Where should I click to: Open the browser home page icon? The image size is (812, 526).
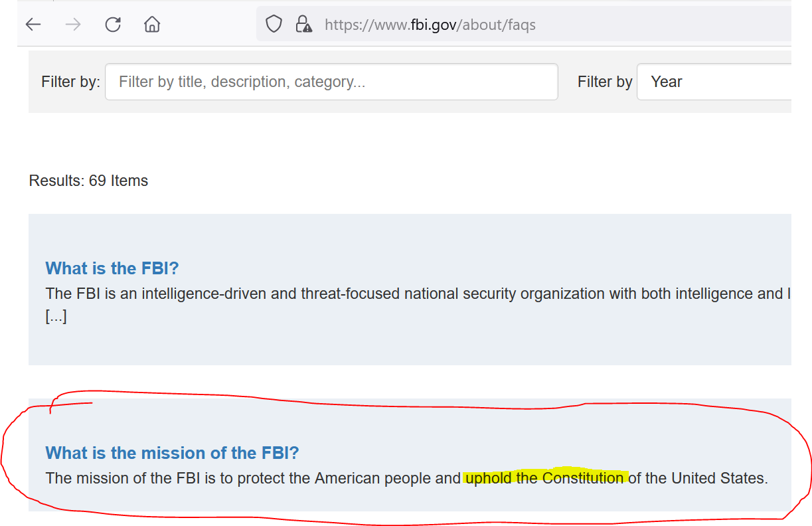pyautogui.click(x=152, y=25)
